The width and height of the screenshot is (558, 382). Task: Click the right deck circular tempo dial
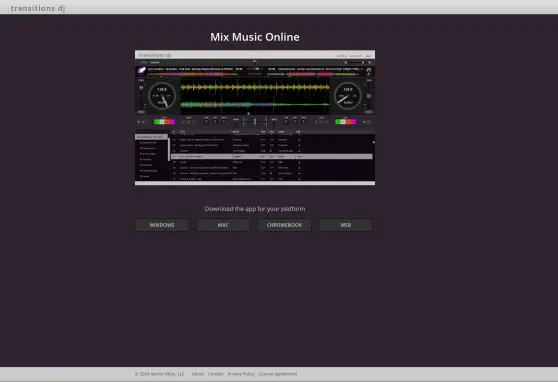point(348,96)
